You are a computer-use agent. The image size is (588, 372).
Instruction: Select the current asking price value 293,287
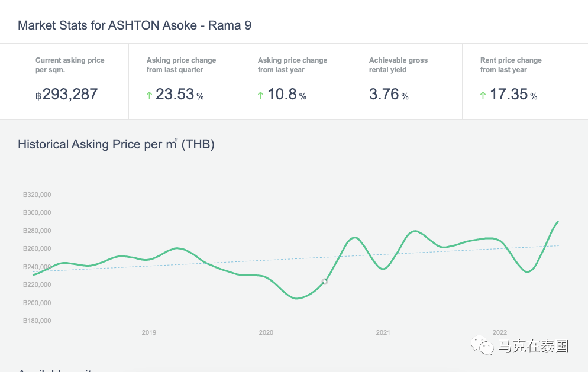(70, 94)
